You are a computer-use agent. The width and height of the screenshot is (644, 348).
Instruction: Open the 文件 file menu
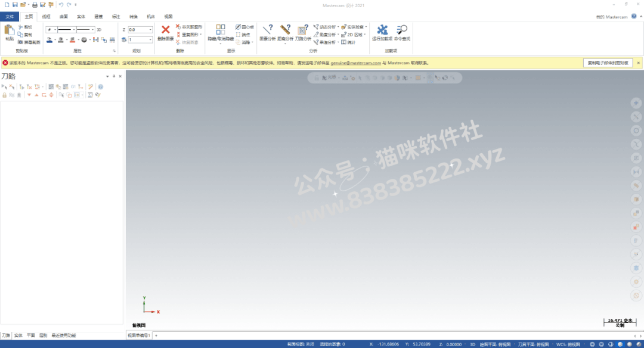[x=10, y=17]
